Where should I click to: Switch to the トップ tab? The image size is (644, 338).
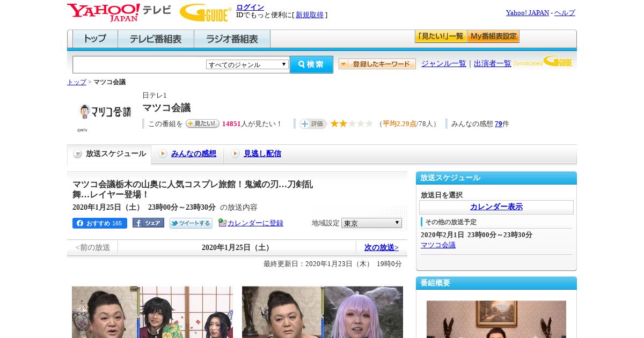click(95, 39)
